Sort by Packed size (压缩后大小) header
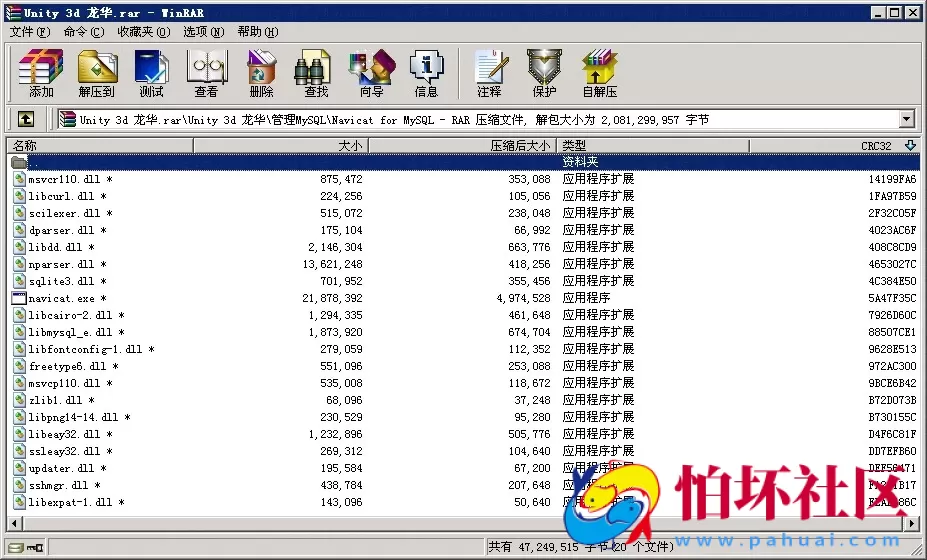927x560 pixels. click(x=462, y=145)
